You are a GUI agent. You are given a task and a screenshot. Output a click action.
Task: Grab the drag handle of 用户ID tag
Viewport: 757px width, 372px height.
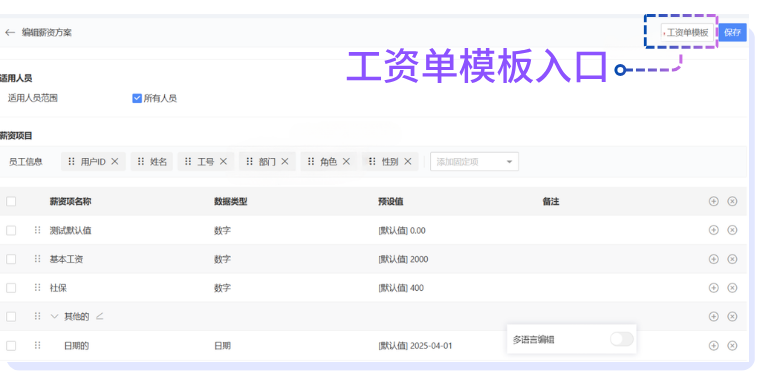(71, 162)
